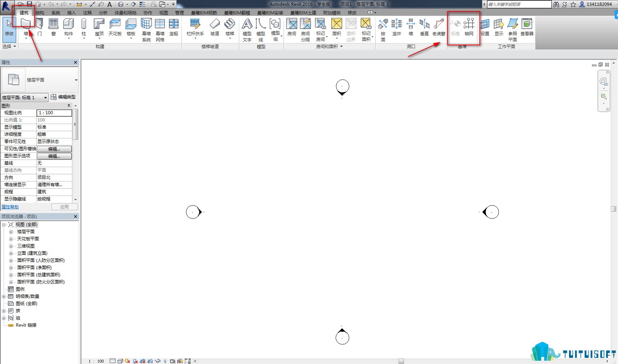Open the 楼层平面 type selector dropdown
The image size is (618, 364).
click(76, 80)
